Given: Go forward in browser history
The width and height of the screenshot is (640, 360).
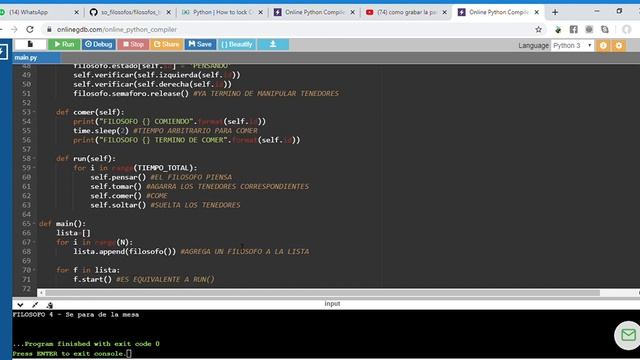Looking at the screenshot, I should click(x=14, y=29).
